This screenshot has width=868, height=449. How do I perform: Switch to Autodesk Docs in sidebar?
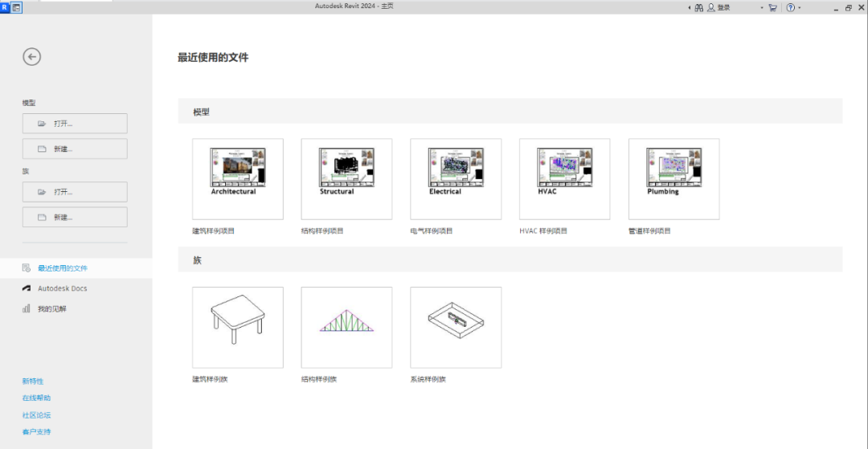click(x=63, y=288)
